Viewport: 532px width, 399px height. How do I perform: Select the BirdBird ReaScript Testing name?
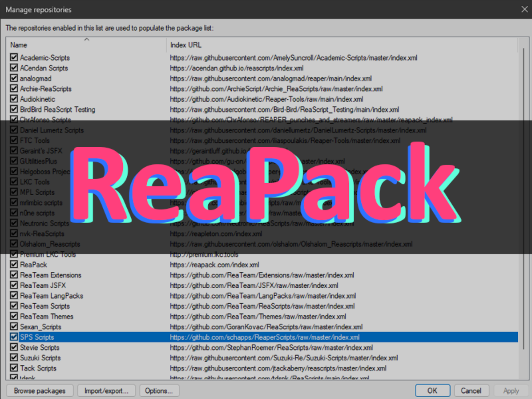(x=58, y=110)
